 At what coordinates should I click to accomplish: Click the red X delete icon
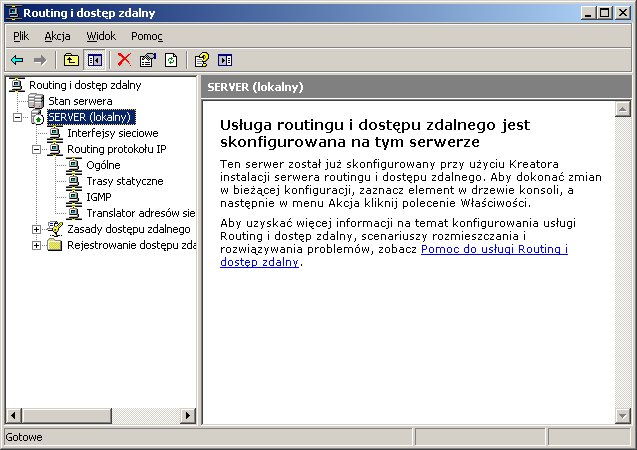124,60
